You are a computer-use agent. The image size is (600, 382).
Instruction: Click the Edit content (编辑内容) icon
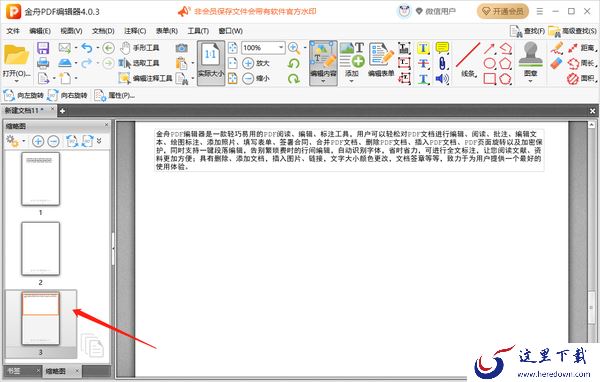pyautogui.click(x=323, y=56)
